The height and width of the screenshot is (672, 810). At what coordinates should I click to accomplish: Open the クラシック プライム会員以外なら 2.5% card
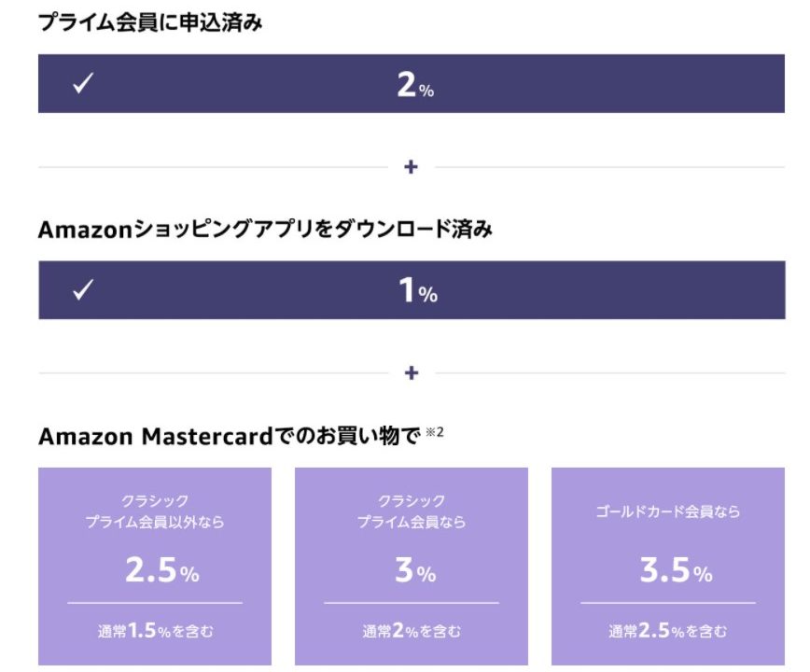tap(155, 567)
